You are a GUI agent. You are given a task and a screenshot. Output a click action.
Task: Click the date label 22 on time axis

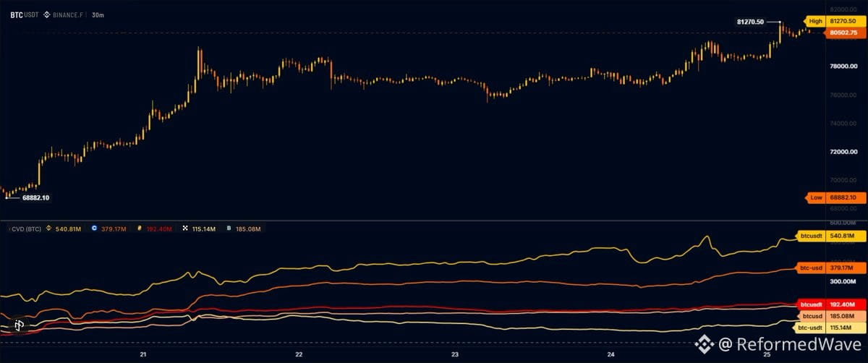pyautogui.click(x=299, y=354)
